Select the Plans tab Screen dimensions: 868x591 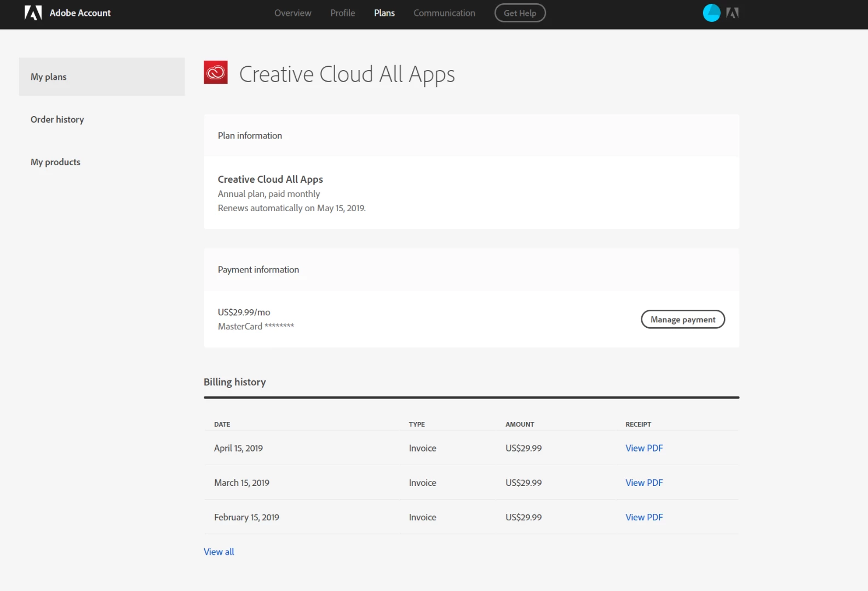tap(384, 13)
